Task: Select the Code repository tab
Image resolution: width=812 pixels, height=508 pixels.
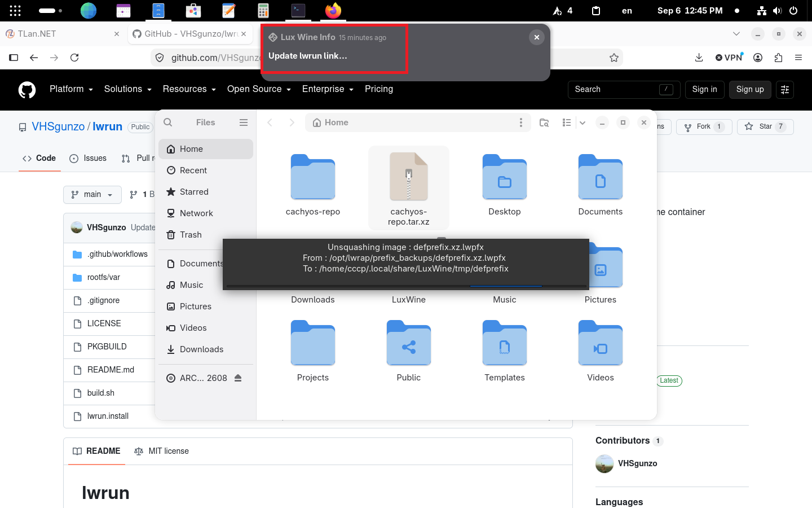Action: (39, 158)
